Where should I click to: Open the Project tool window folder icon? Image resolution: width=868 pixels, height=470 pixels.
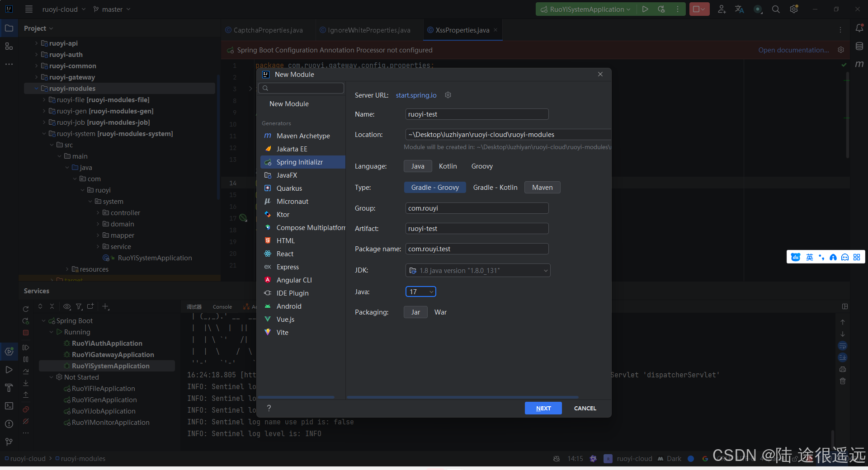[9, 28]
